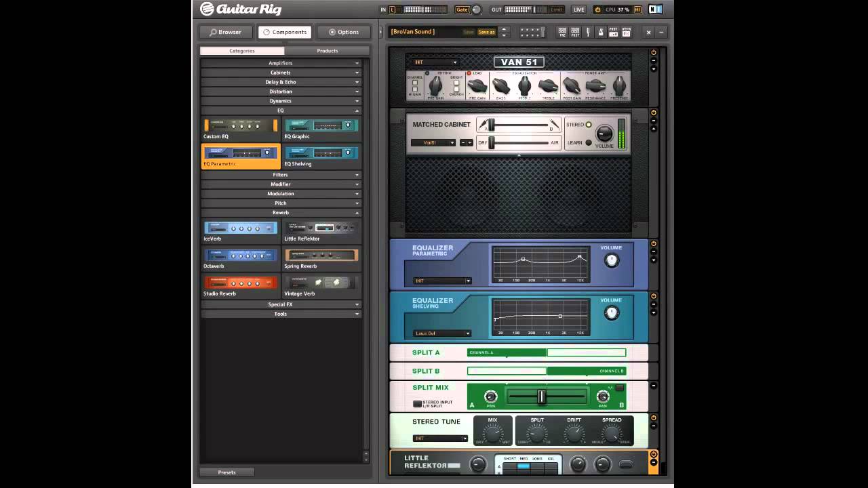Select the Spring Reverb component

[x=321, y=259]
